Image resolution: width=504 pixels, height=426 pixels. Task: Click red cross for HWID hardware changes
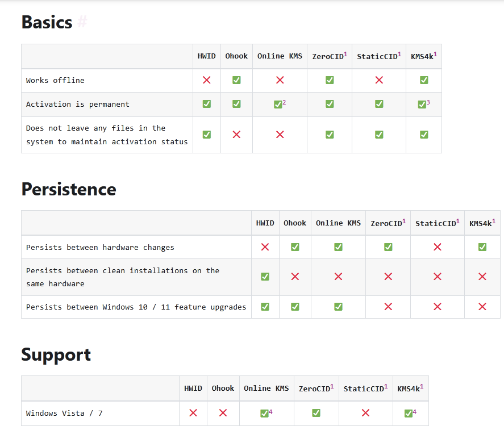tap(265, 247)
